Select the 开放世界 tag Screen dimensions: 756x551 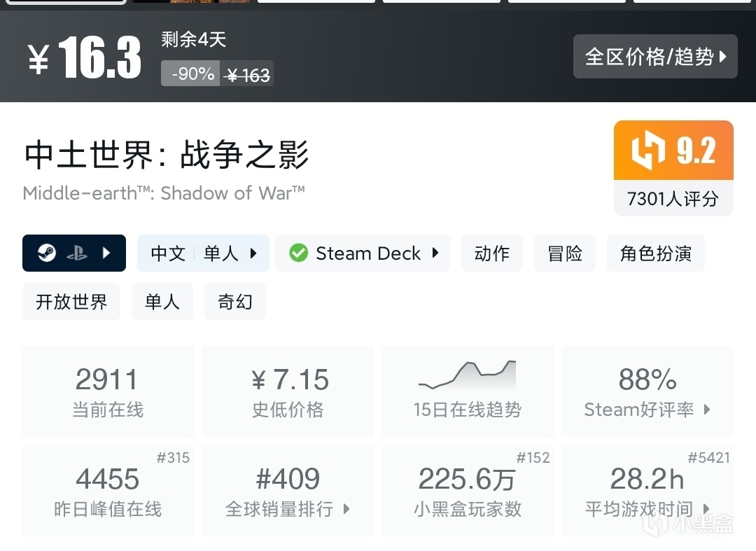71,302
